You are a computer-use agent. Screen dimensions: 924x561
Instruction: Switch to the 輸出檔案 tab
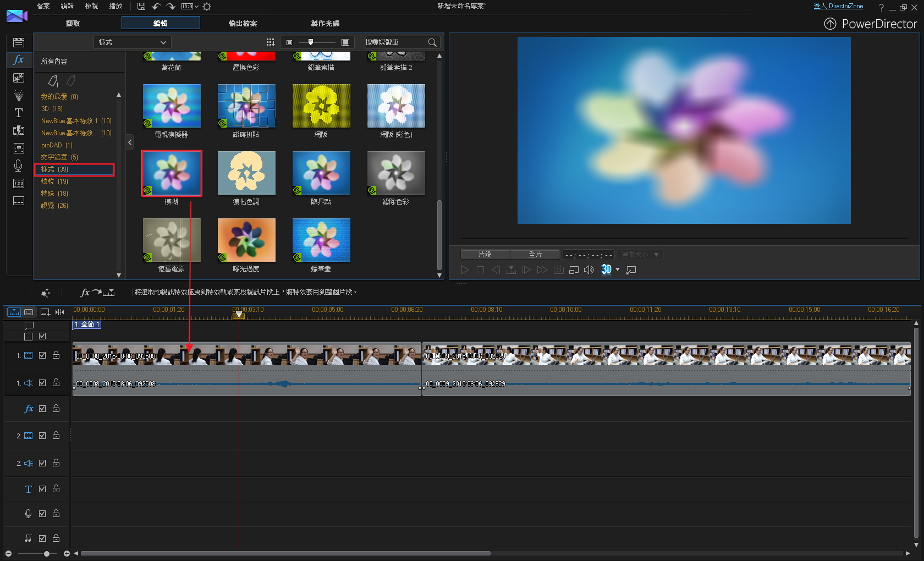click(x=243, y=23)
